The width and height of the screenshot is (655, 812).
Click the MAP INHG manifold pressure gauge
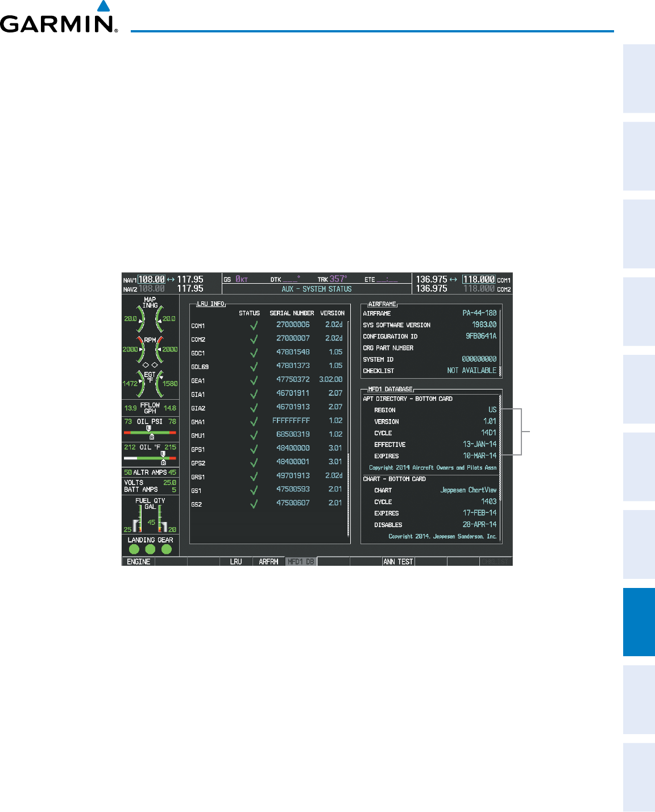pyautogui.click(x=150, y=315)
